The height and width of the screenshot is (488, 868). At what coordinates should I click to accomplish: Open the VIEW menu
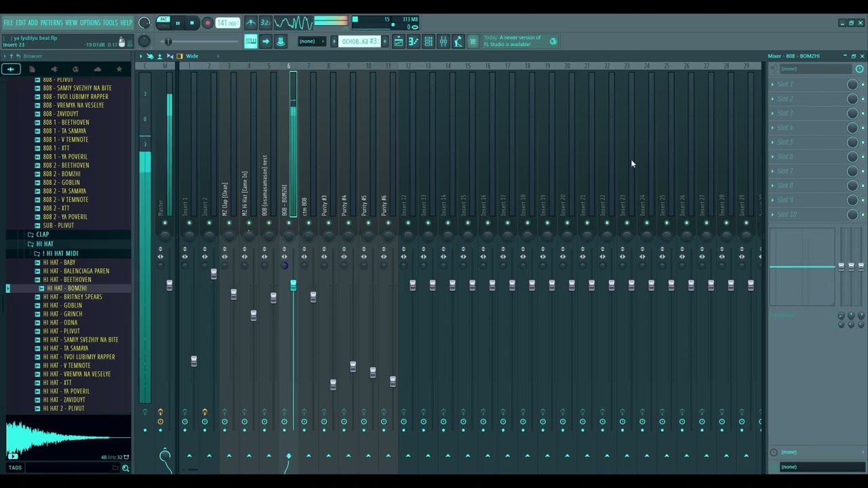point(71,22)
